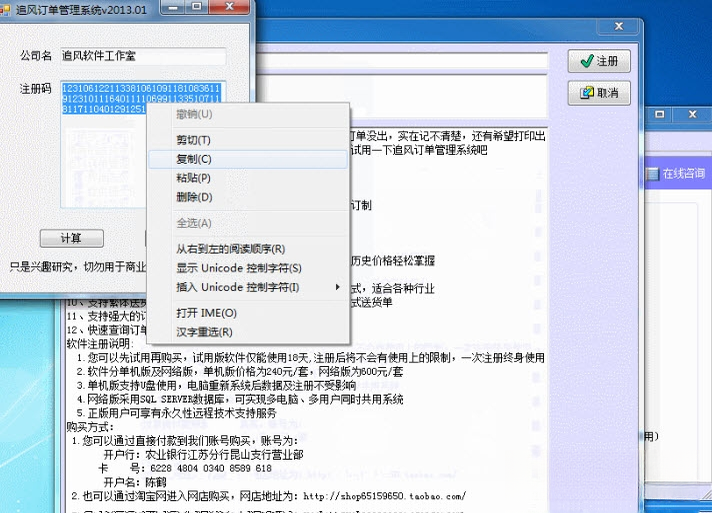Click the 计算 calculate button

(72, 238)
